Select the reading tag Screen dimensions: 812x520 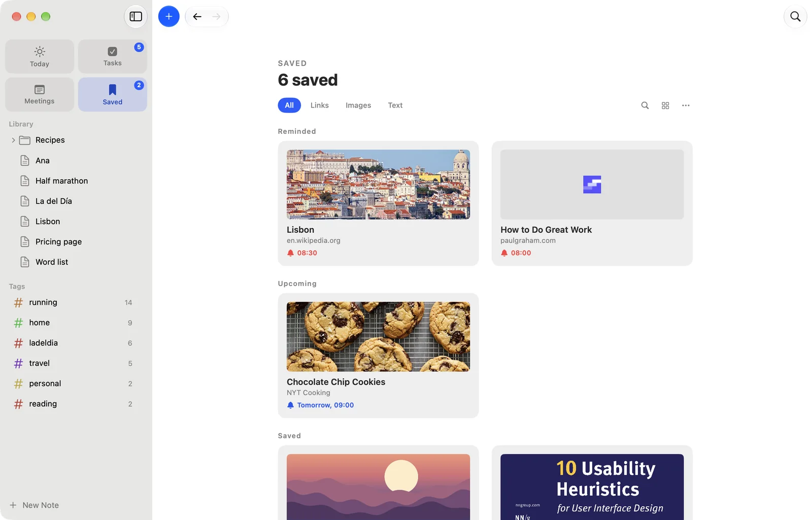tap(76, 404)
